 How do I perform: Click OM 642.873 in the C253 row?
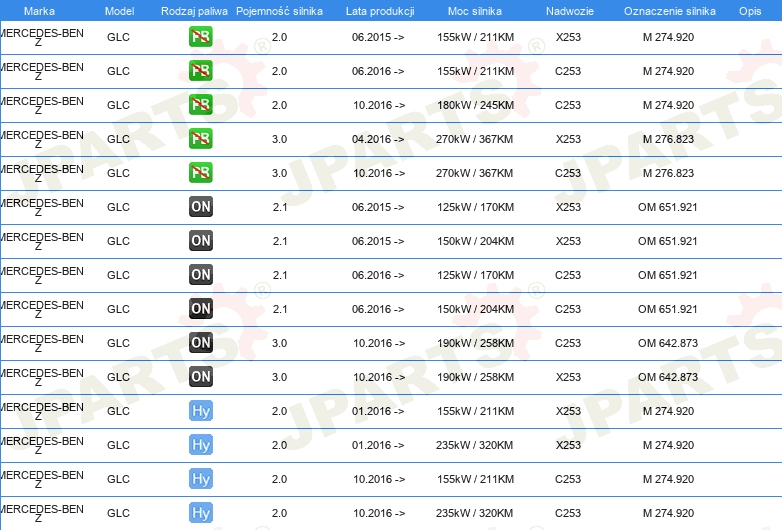[668, 343]
